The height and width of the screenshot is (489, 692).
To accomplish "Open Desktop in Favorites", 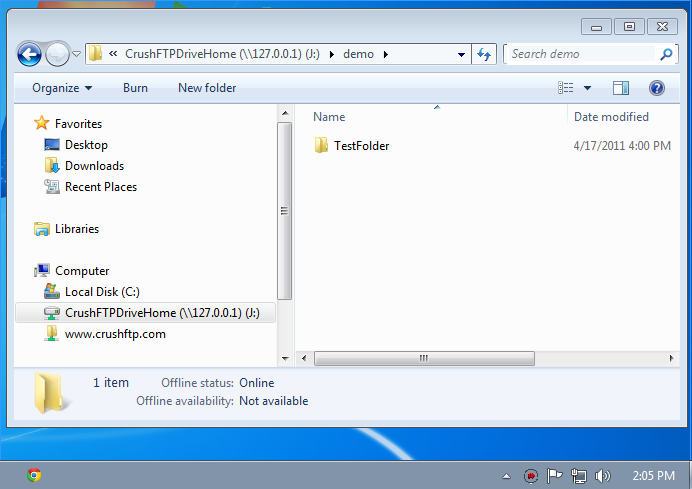I will coord(86,145).
